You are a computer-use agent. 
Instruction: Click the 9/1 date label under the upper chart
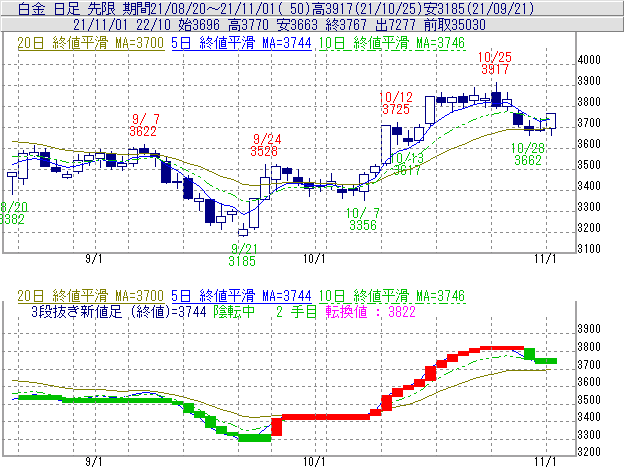click(94, 259)
